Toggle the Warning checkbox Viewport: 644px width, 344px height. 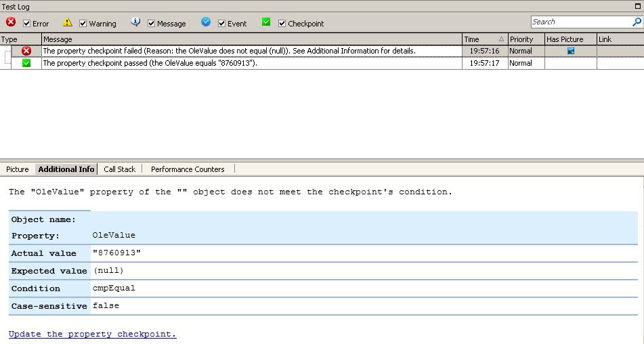coord(83,24)
